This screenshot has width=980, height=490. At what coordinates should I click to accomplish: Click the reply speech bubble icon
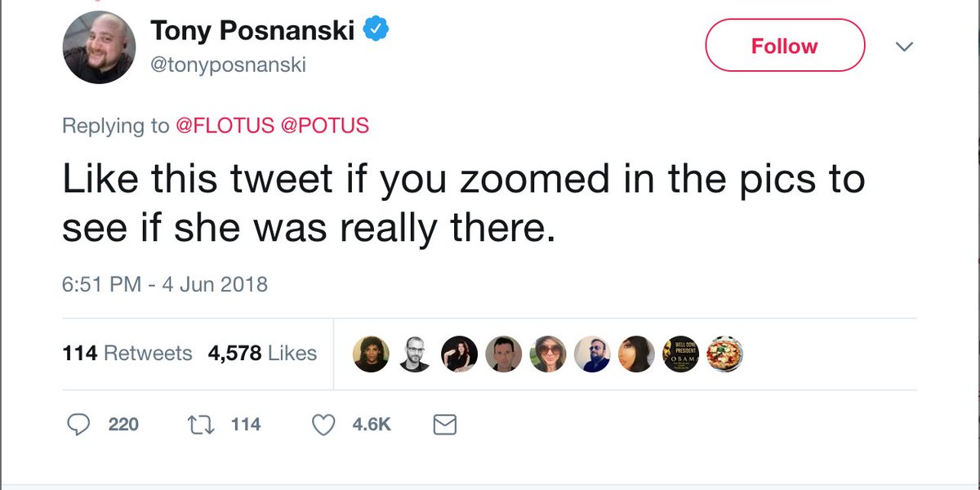[78, 425]
